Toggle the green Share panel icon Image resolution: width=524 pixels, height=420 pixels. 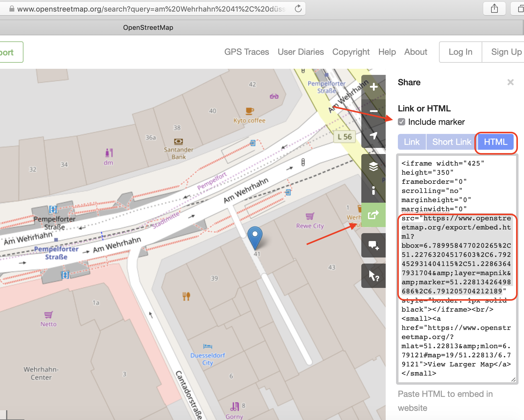374,215
